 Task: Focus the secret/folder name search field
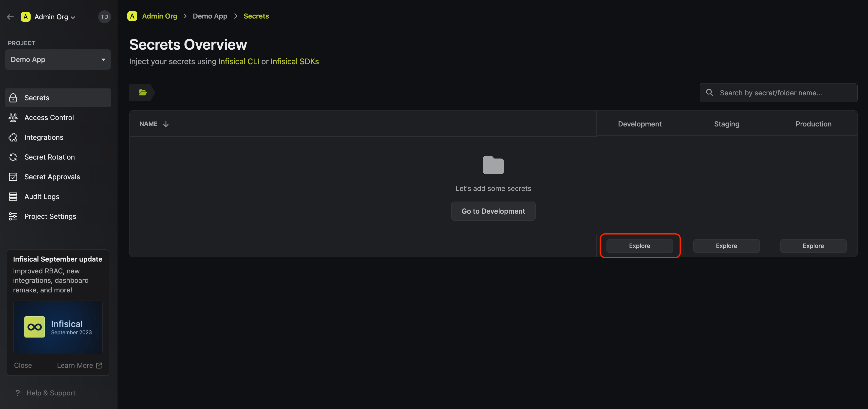(778, 93)
